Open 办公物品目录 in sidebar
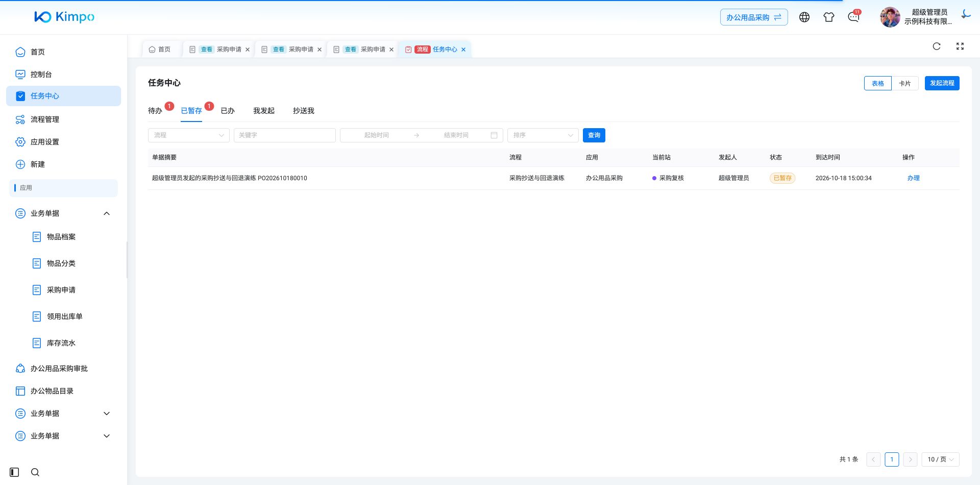 click(63, 391)
